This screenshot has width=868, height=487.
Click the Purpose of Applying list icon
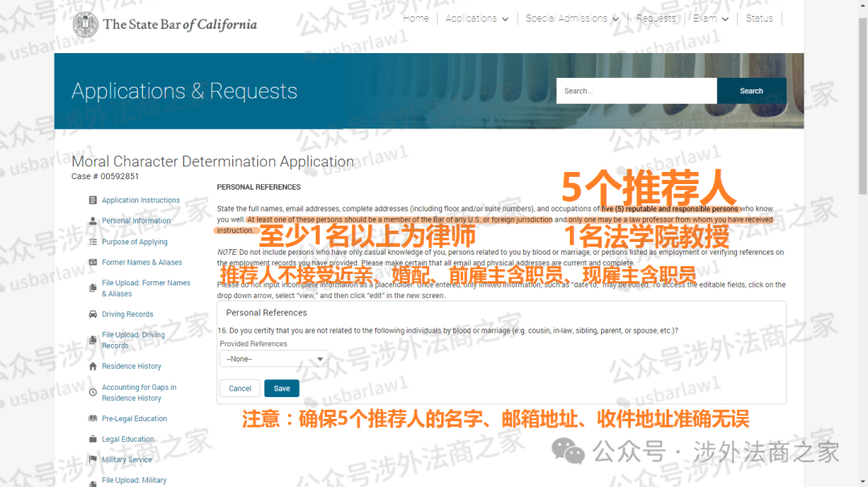(x=93, y=241)
